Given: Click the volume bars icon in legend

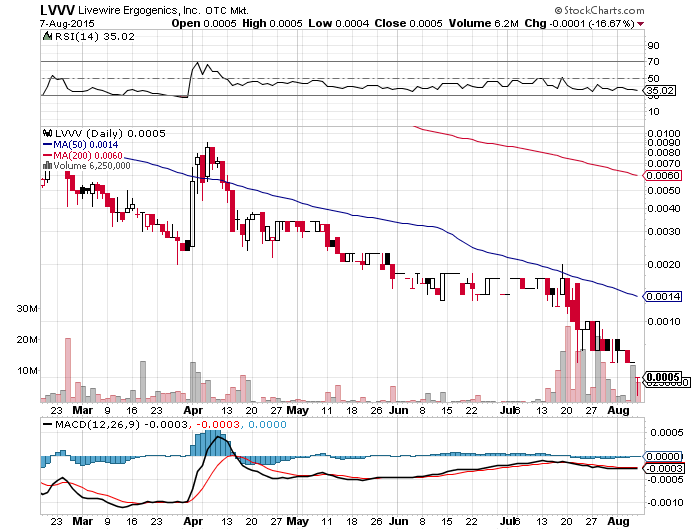Looking at the screenshot, I should [x=47, y=166].
